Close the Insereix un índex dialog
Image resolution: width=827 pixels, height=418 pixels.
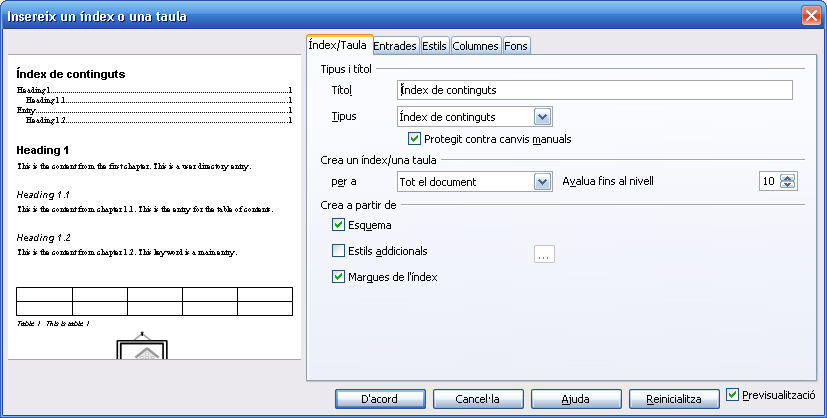811,16
